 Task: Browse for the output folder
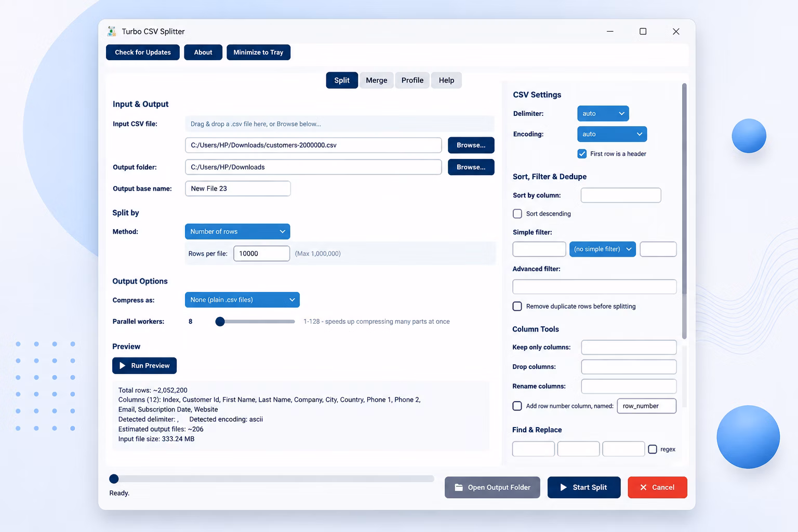(x=471, y=167)
